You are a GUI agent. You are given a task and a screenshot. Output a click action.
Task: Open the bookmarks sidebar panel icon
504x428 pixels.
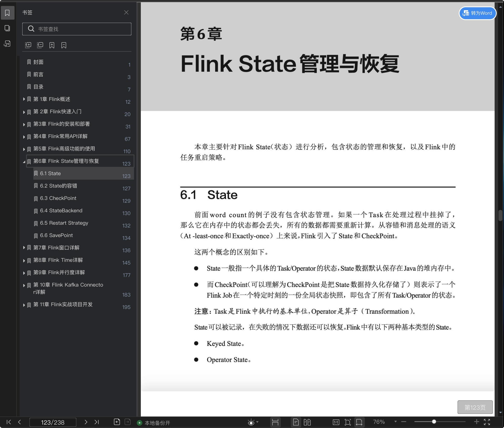pos(7,13)
